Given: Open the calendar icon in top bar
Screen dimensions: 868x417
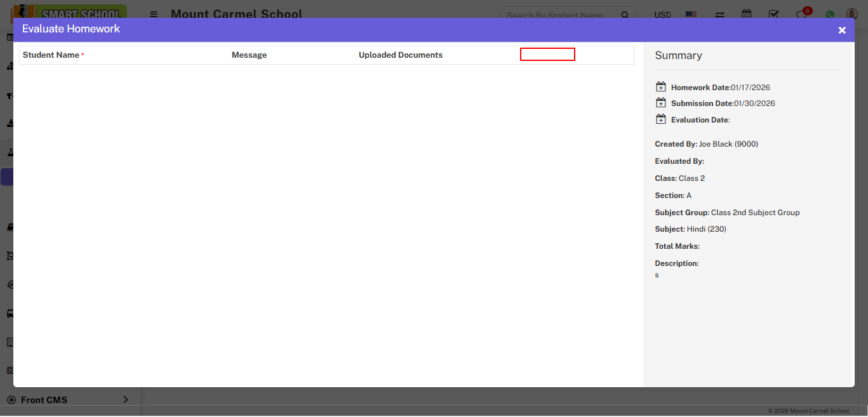Looking at the screenshot, I should pyautogui.click(x=747, y=14).
